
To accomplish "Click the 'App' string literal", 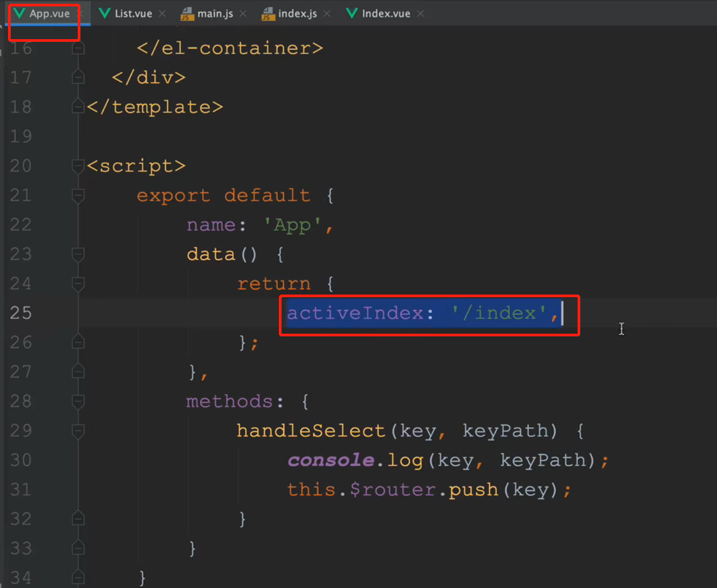I will (x=292, y=225).
